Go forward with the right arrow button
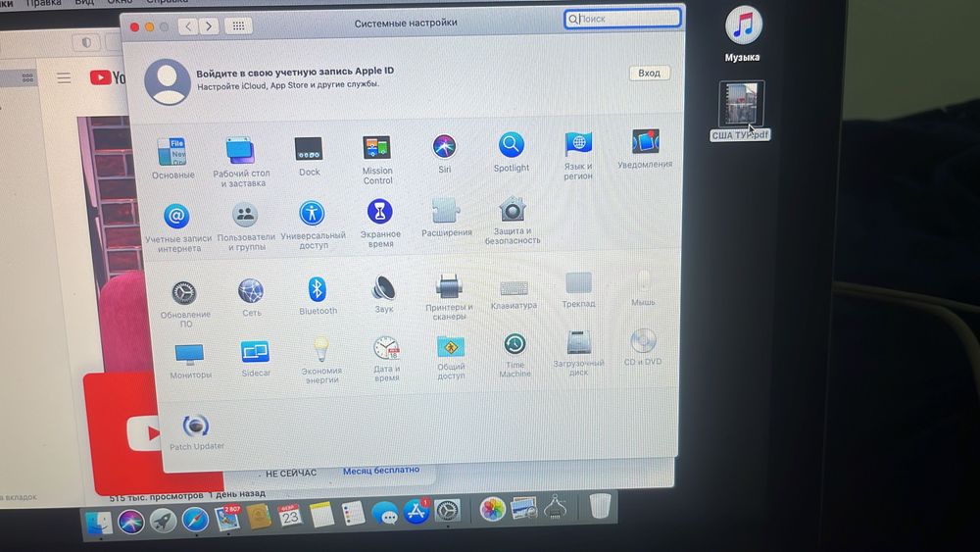Viewport: 980px width, 552px height. coord(209,25)
